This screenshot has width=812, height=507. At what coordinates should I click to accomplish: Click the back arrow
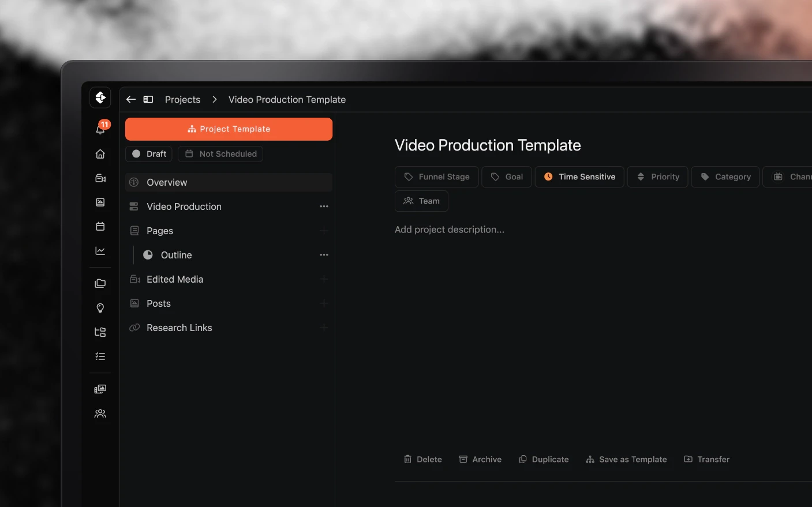[x=131, y=99]
